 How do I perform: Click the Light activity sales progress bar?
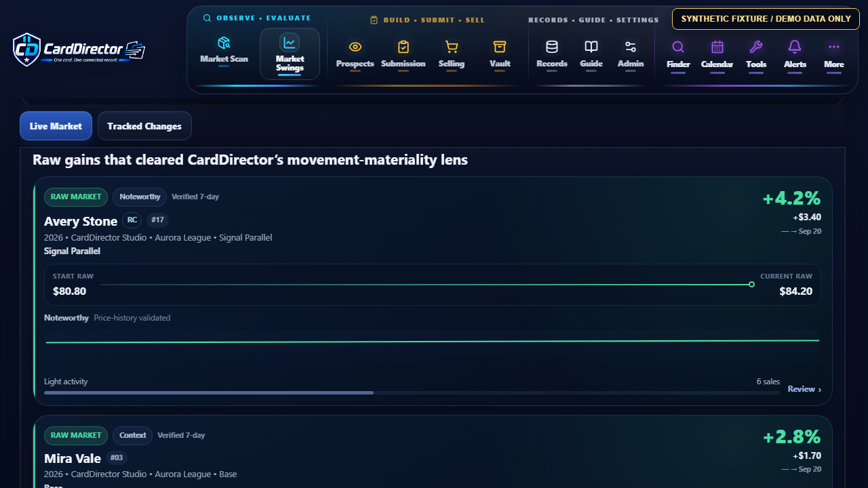pyautogui.click(x=412, y=392)
